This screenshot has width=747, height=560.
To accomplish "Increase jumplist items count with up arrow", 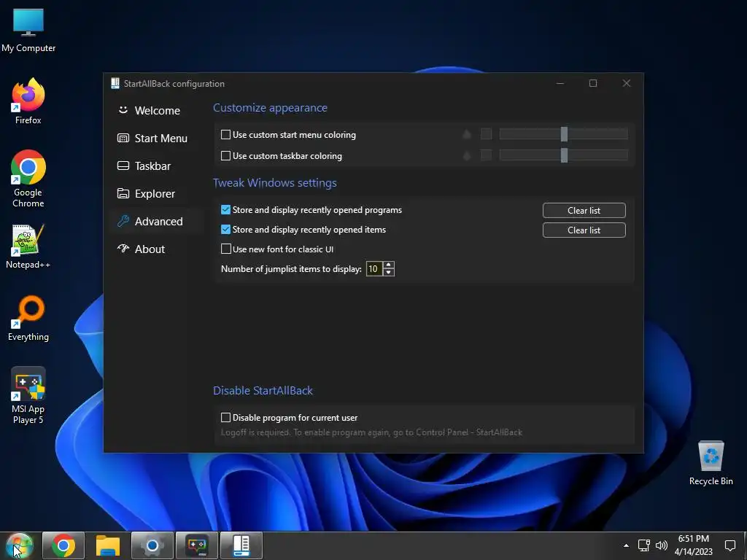I will (389, 265).
